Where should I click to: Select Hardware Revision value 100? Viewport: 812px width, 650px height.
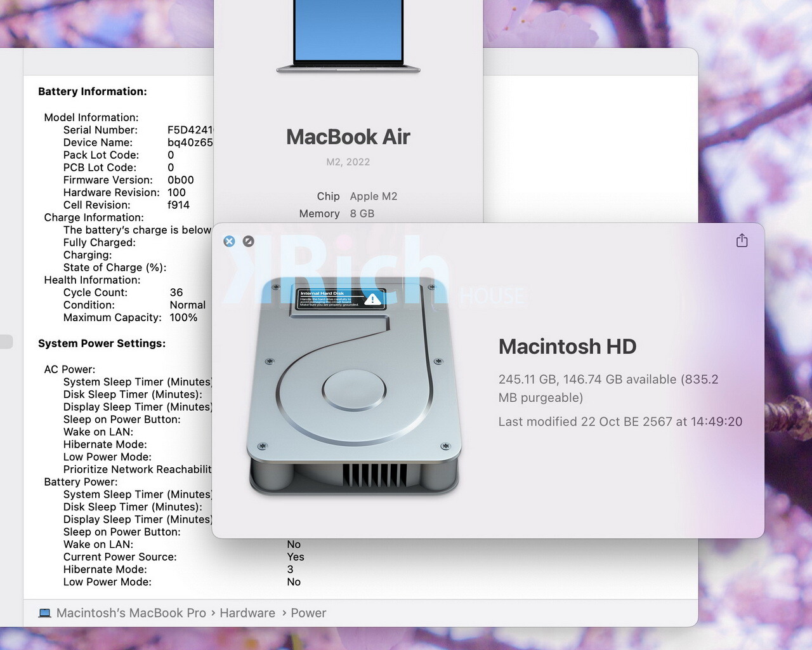tap(176, 192)
